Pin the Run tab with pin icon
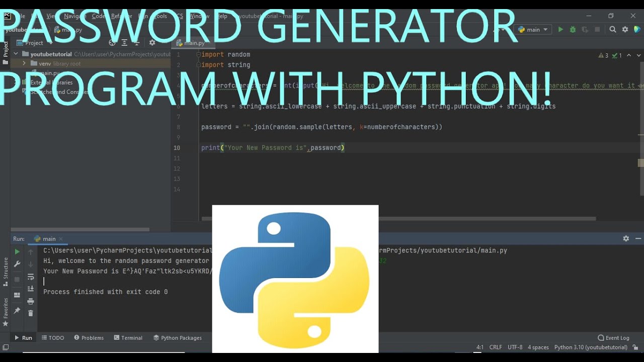The width and height of the screenshot is (644, 362). [17, 311]
